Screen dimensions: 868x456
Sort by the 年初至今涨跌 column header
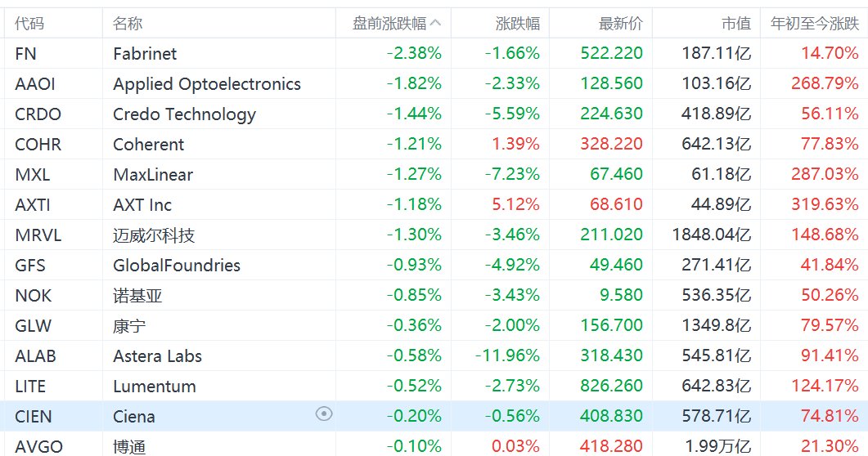[x=815, y=23]
